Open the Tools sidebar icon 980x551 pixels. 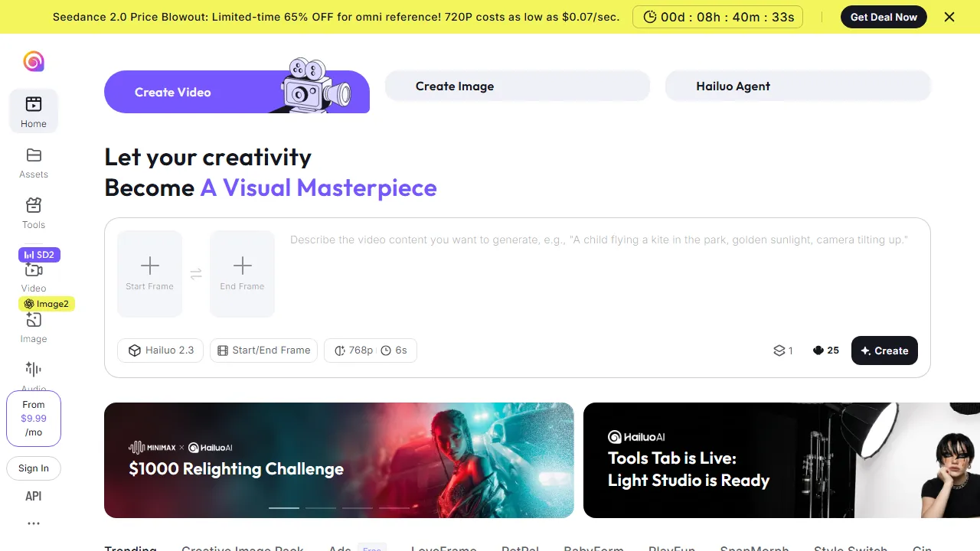click(34, 205)
